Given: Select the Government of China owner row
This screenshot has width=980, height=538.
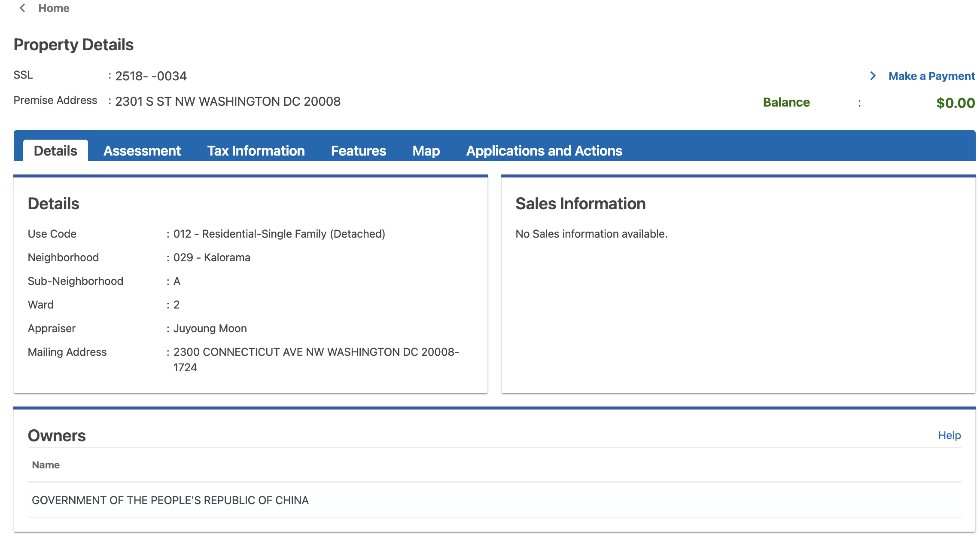Looking at the screenshot, I should pos(170,500).
